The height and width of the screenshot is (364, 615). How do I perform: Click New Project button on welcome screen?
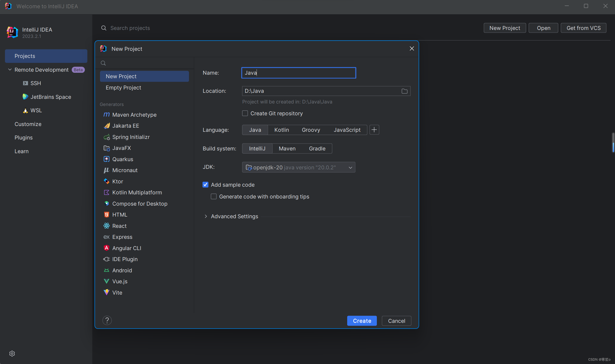505,28
